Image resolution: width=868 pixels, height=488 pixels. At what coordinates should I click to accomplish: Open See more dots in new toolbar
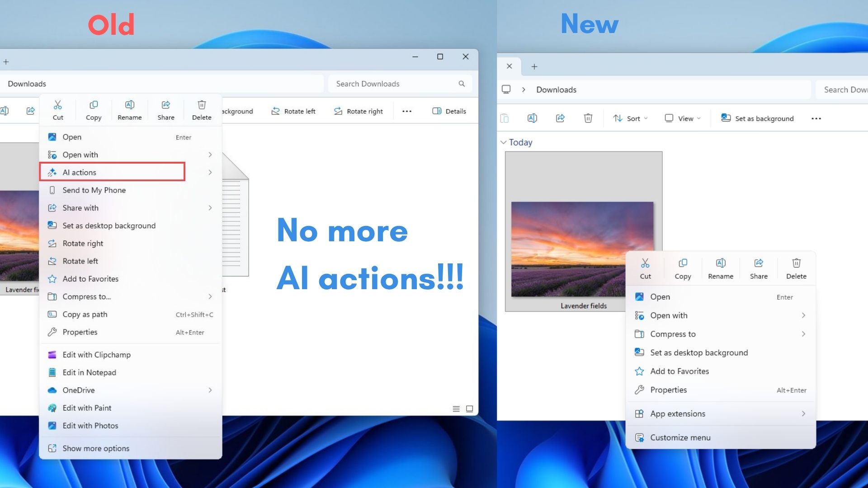point(816,118)
